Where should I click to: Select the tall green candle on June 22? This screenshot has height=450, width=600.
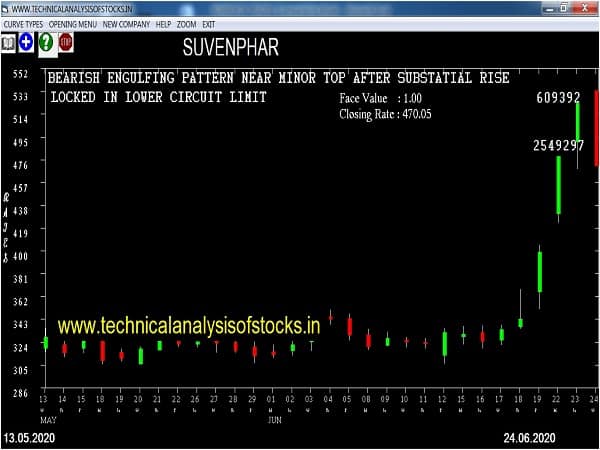[x=558, y=185]
